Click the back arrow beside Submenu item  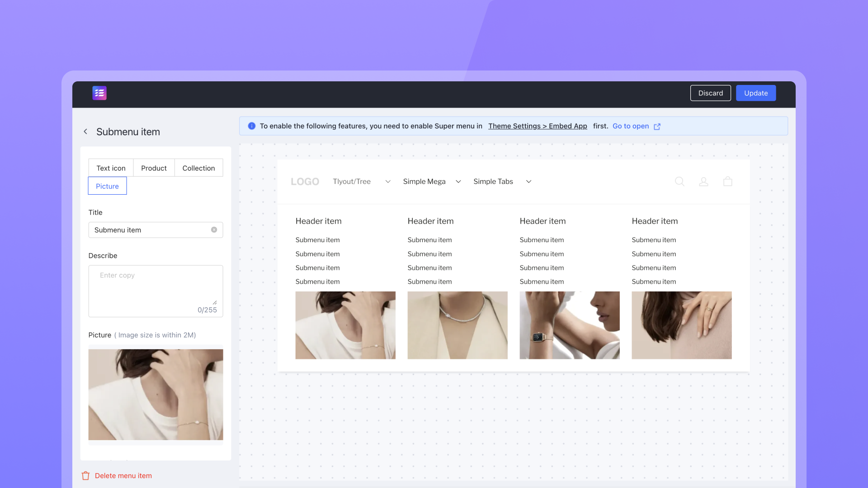point(85,131)
